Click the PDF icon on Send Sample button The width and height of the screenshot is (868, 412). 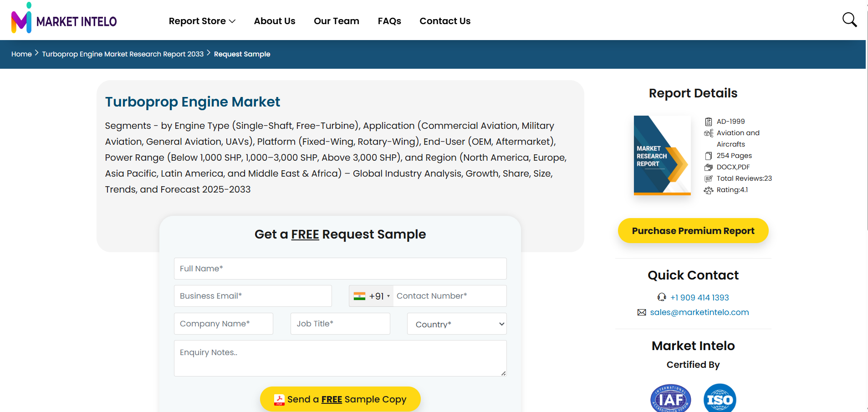coord(279,400)
